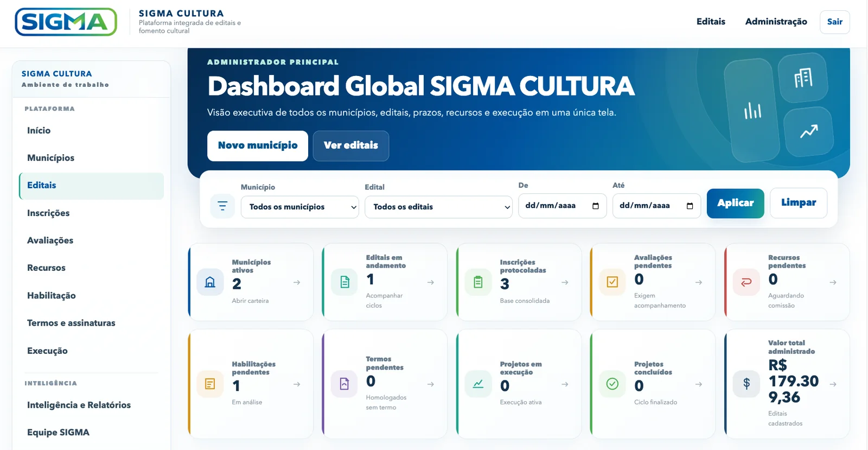This screenshot has height=450, width=868.
Task: Click the list icon on Habilitações pendentes card
Action: click(210, 384)
